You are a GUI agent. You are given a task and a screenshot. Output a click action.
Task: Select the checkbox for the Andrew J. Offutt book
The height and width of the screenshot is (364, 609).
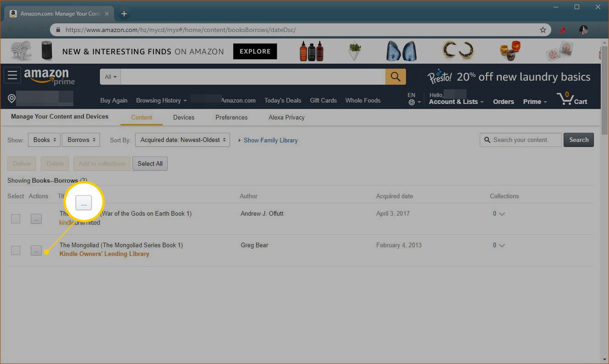(16, 219)
